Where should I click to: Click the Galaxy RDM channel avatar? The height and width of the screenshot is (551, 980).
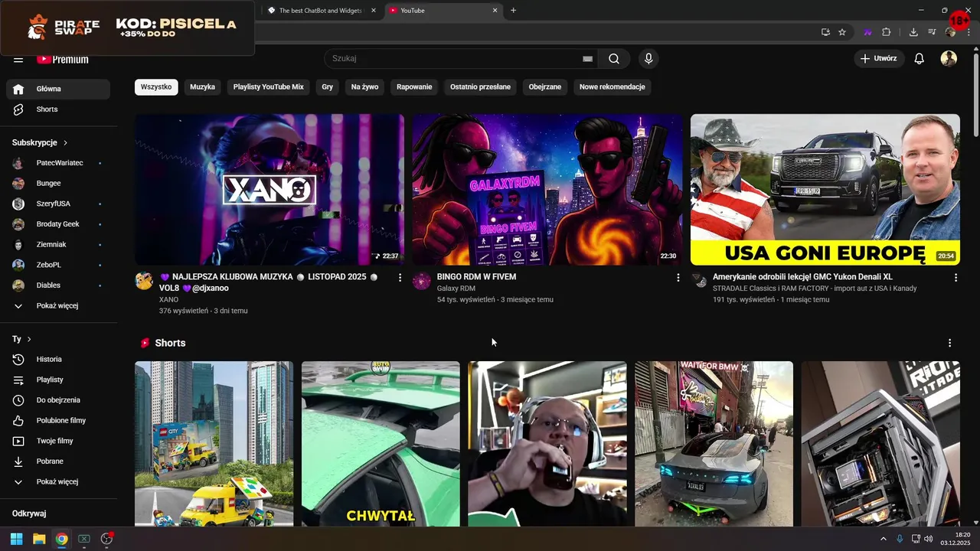click(x=421, y=281)
